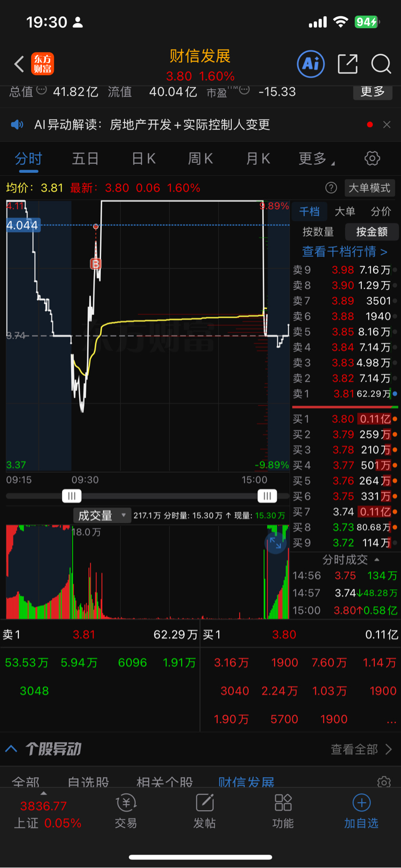Open the 东方财富 logo icon
Screen dimensions: 401x868
pyautogui.click(x=43, y=64)
